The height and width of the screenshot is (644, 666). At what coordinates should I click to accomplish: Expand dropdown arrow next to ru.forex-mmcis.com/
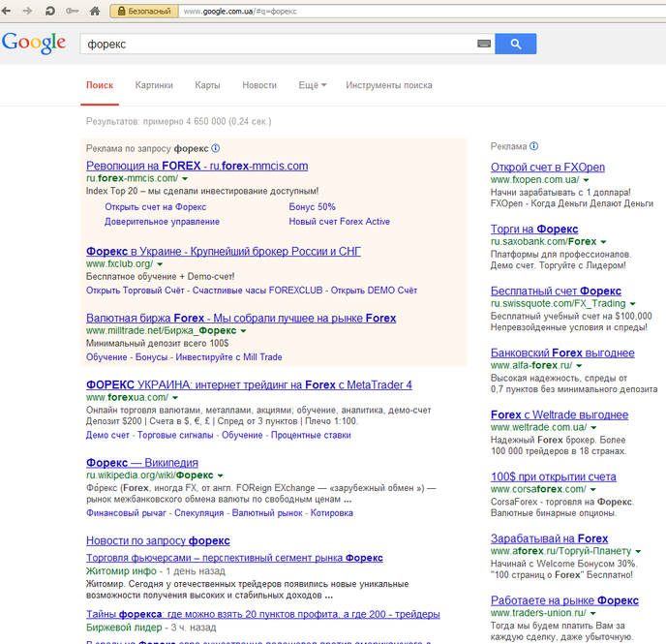[185, 179]
